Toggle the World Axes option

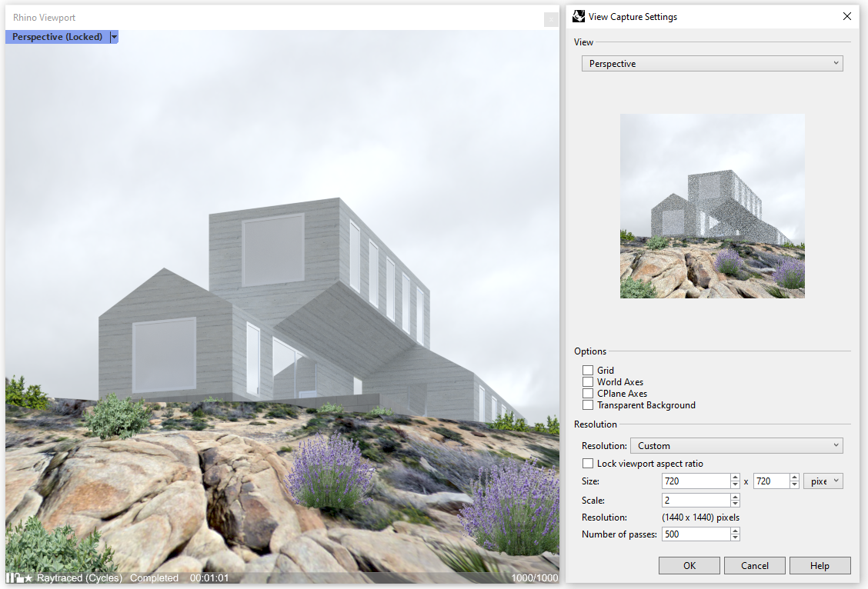click(x=588, y=382)
